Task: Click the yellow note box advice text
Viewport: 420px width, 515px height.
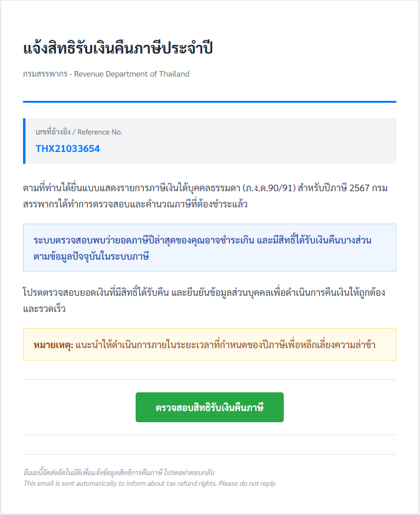Action: tap(225, 344)
